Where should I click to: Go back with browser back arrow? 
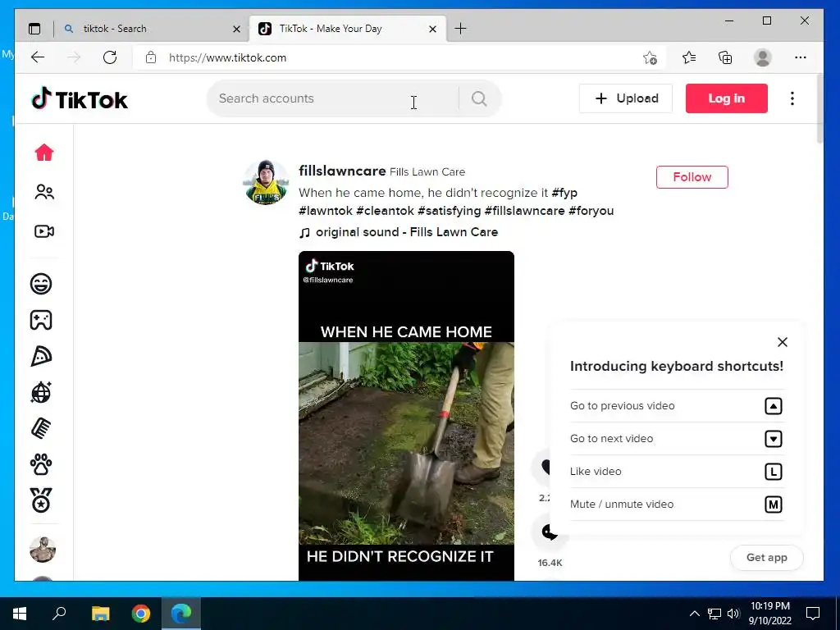(x=38, y=57)
